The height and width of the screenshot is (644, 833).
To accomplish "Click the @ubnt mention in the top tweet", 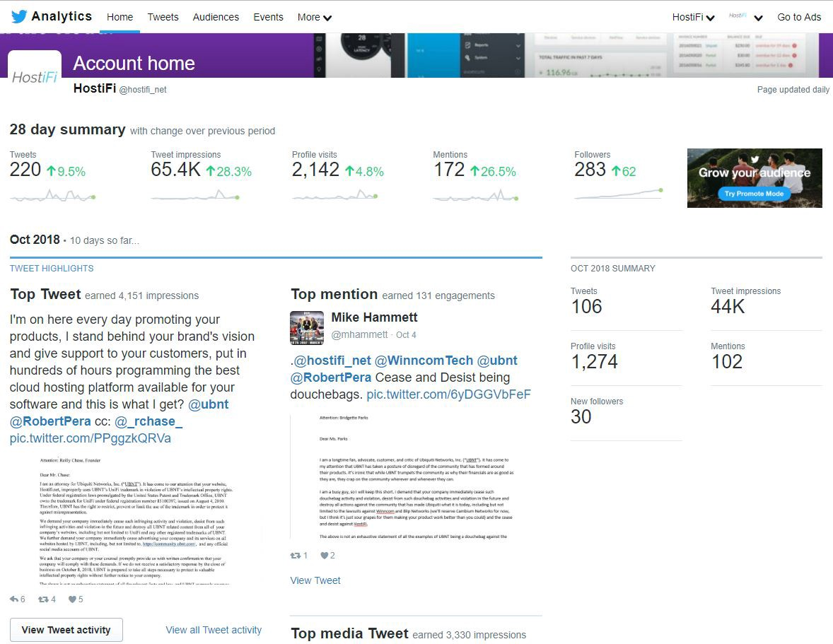I will 208,404.
